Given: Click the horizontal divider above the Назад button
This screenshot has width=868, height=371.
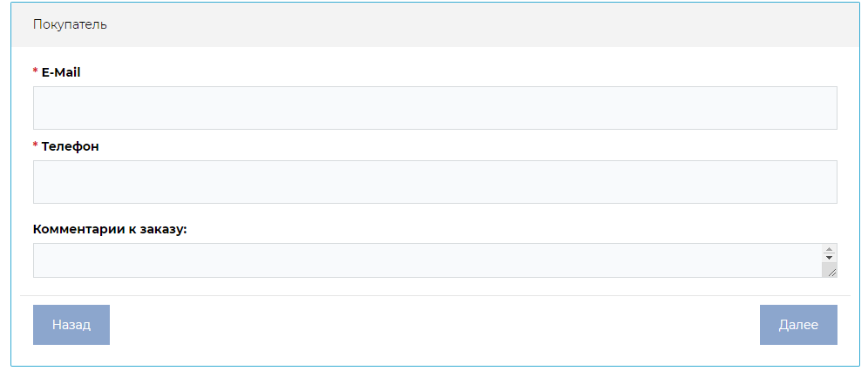Looking at the screenshot, I should 435,296.
